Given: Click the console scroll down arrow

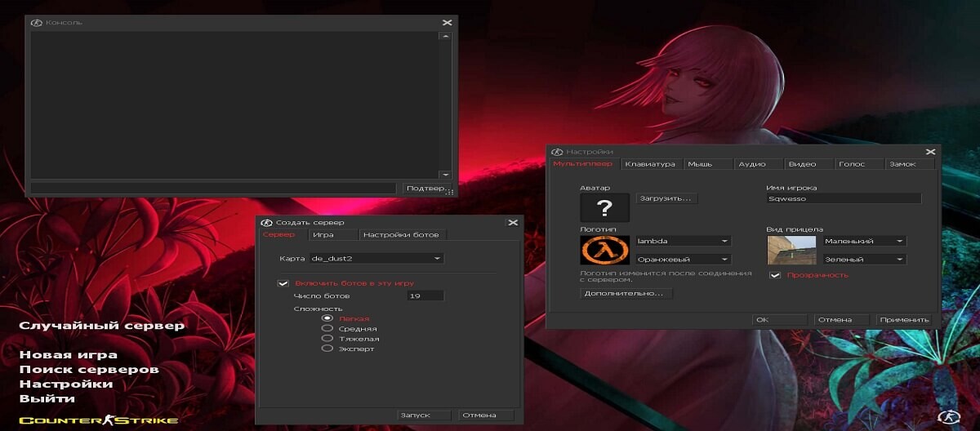Looking at the screenshot, I should point(445,175).
